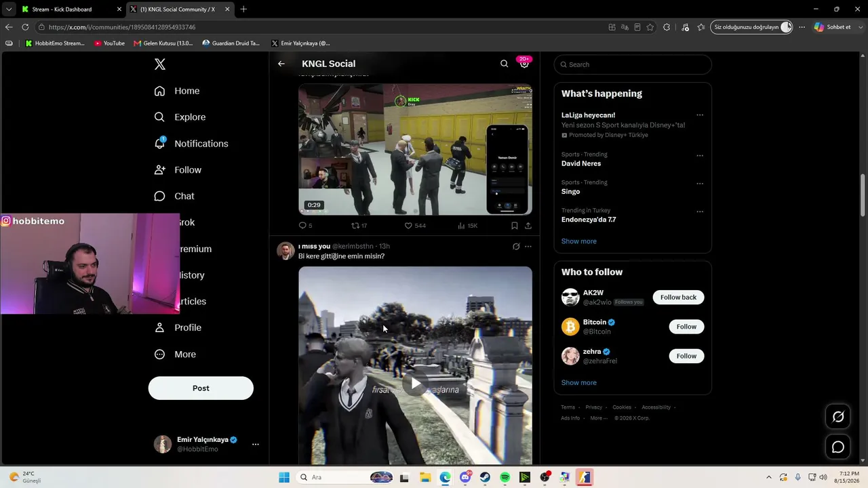
Task: Click the browser address bar URL
Action: coord(122,27)
